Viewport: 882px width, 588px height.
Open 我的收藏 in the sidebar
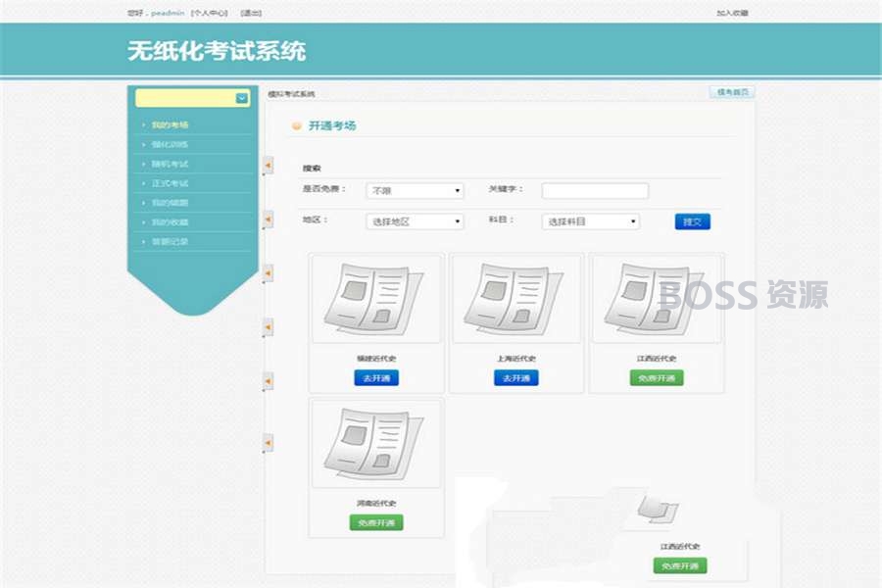(x=170, y=222)
